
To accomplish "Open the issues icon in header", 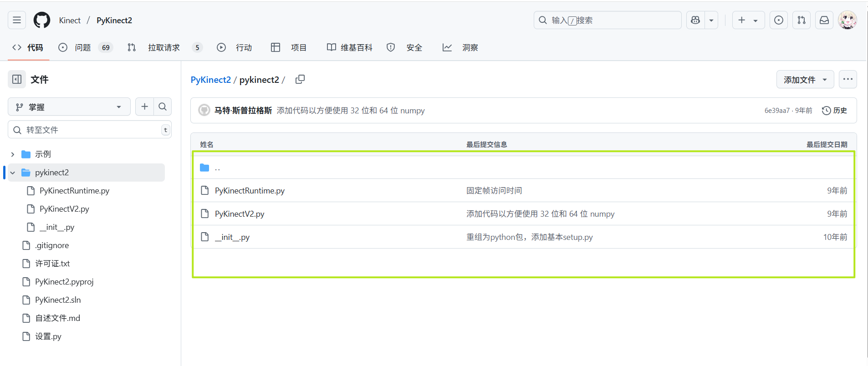I will [x=779, y=20].
